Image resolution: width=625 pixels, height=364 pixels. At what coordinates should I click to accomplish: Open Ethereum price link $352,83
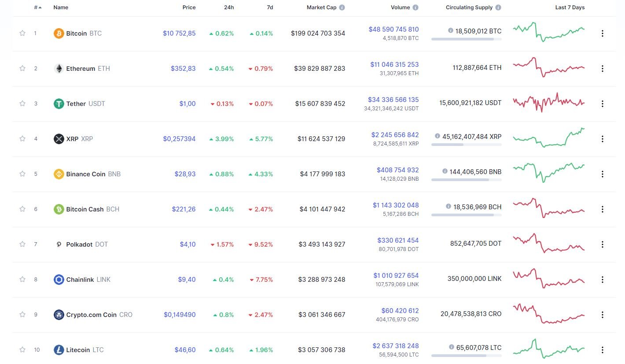point(183,69)
